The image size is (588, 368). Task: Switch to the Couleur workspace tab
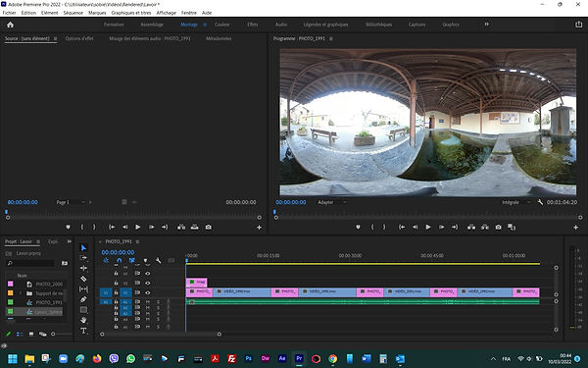coord(222,25)
